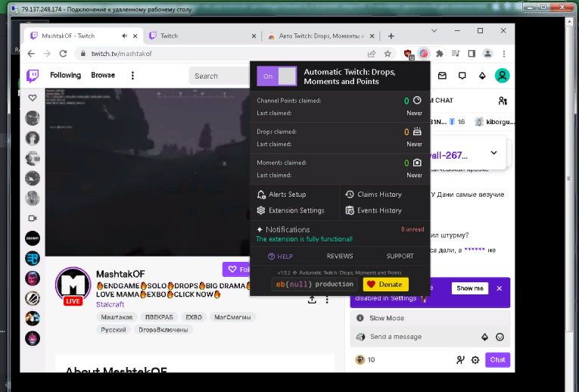Click the black sidebar channel avatar
579x392 pixels.
(x=33, y=238)
